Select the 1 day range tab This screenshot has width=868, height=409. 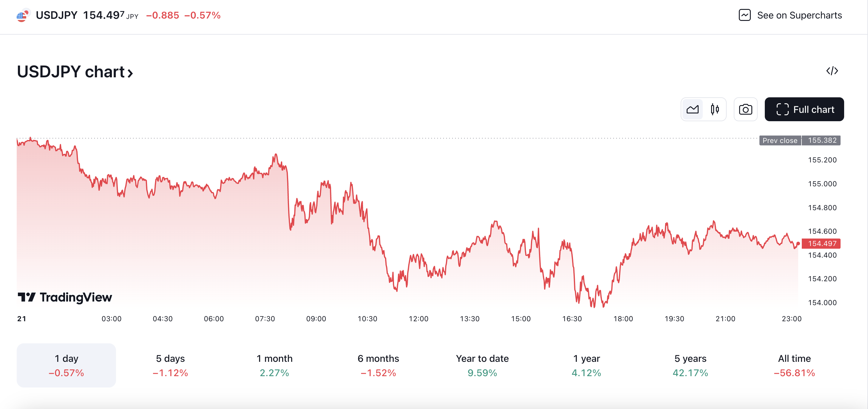67,365
